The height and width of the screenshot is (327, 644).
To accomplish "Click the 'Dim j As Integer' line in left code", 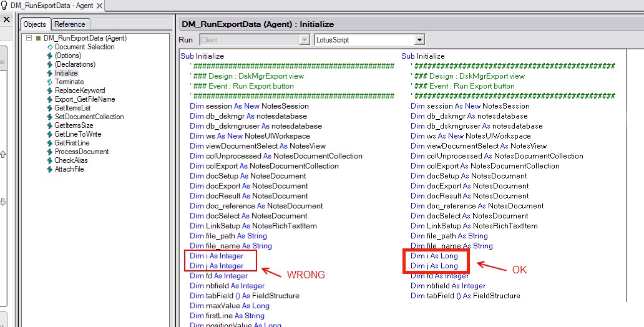I will tap(217, 266).
